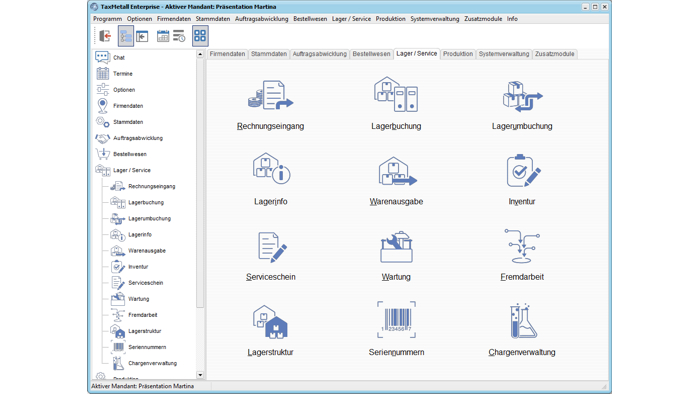The image size is (700, 394).
Task: Open the Systemverwaltung menu in the menu bar
Action: tap(434, 19)
